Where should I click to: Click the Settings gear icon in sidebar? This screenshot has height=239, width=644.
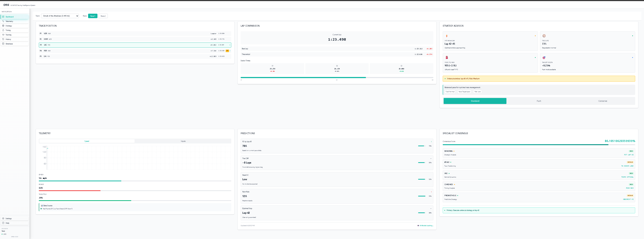tap(3, 219)
